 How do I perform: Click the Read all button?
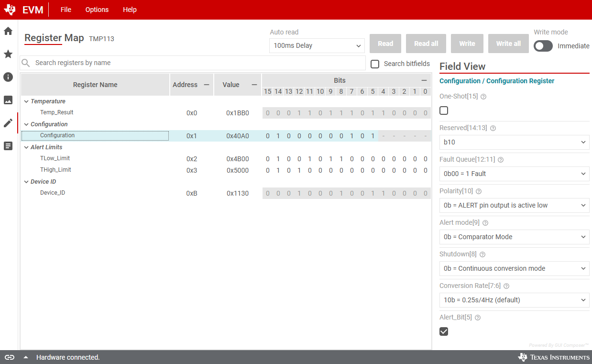tap(426, 44)
